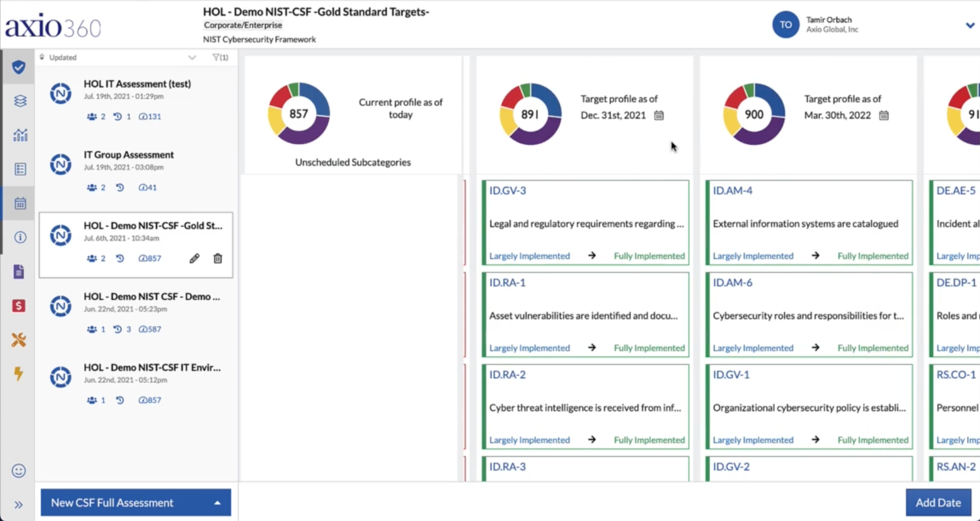Select the HOL IT Assessment (test) entry
The height and width of the screenshot is (521, 980).
136,100
